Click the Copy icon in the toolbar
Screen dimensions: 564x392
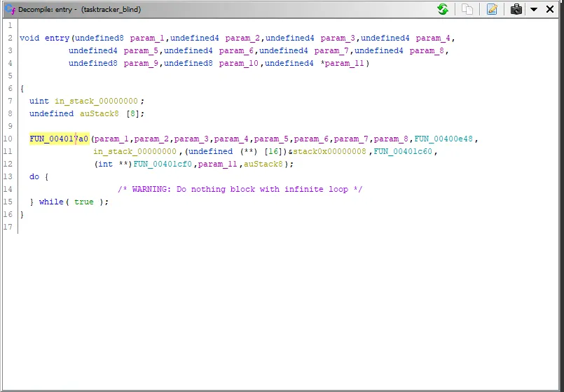467,9
